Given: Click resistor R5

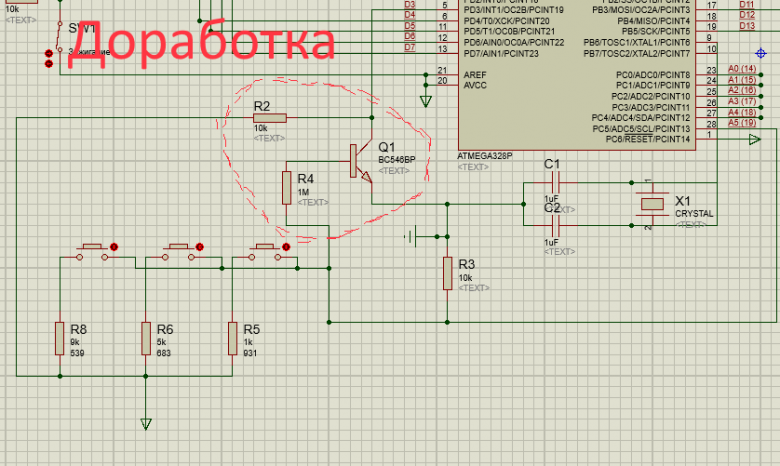Looking at the screenshot, I should coord(232,339).
